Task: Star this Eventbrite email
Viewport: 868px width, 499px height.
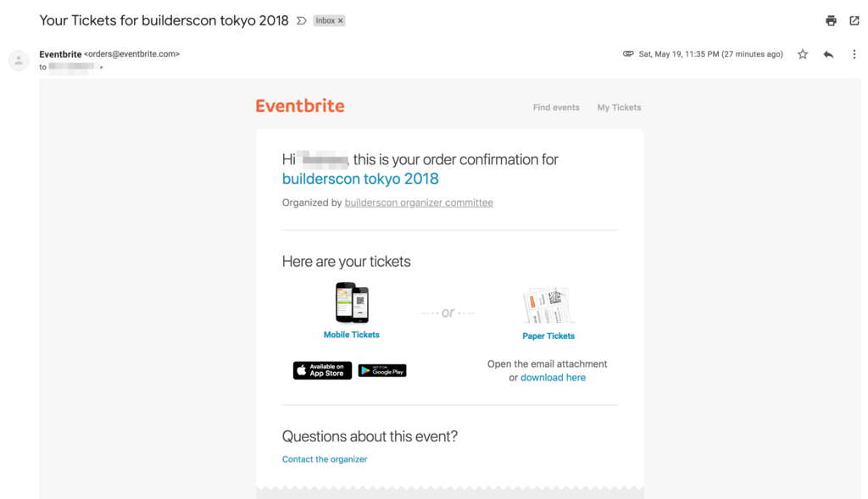Action: [x=803, y=54]
